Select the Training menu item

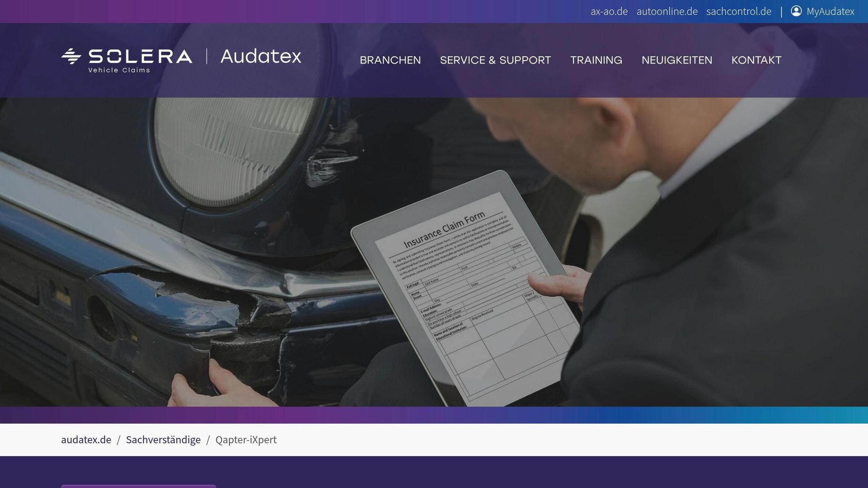596,60
